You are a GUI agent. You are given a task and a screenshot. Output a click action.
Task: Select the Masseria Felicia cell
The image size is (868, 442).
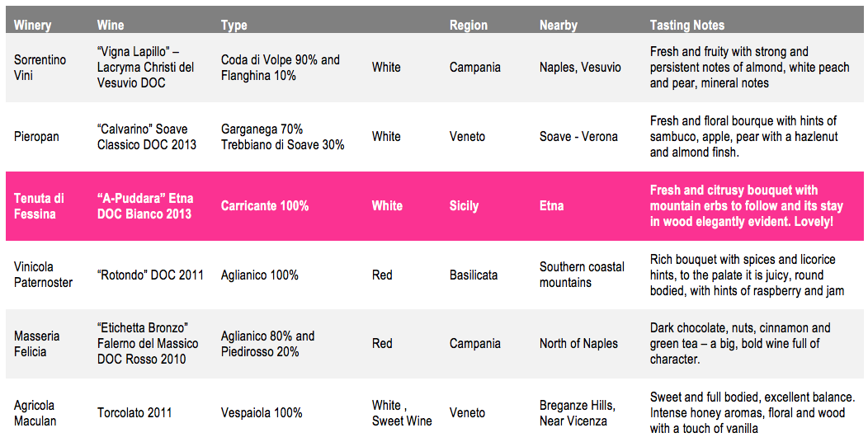click(x=36, y=344)
